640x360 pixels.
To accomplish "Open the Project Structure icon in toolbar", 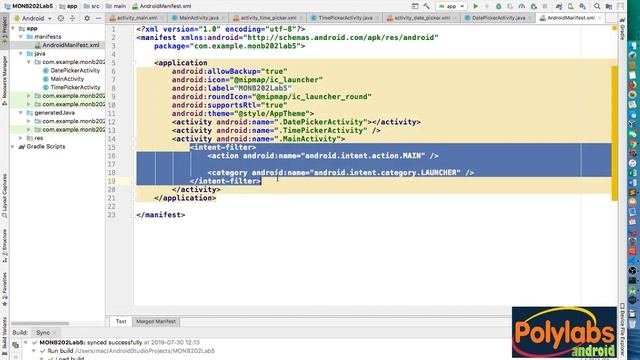I will [x=609, y=6].
